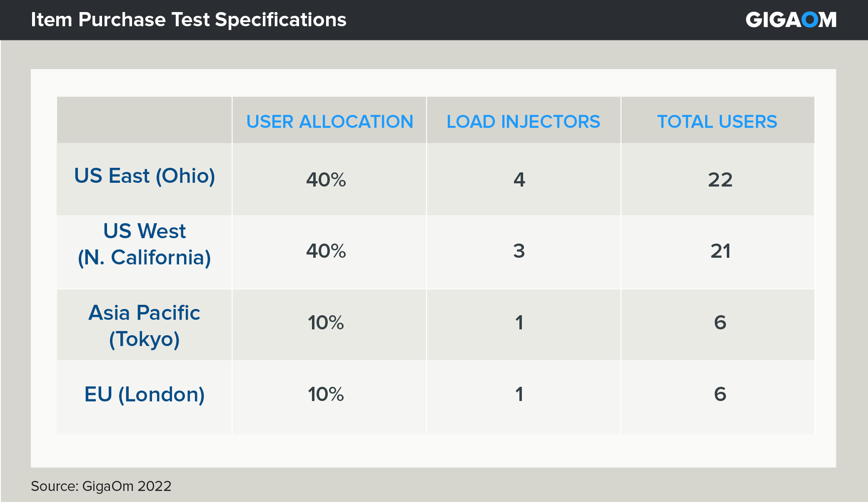Select the Load Injectors column header

[523, 122]
